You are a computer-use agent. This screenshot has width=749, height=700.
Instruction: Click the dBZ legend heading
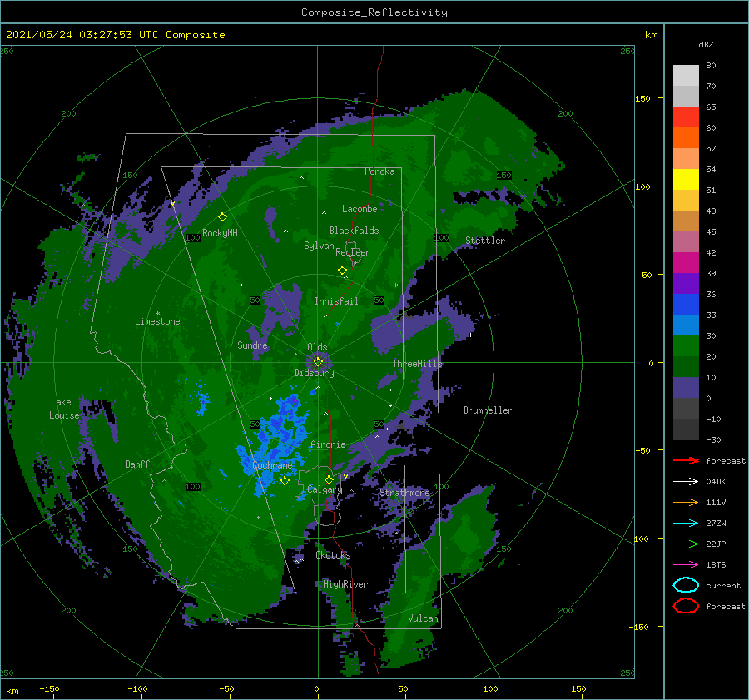(x=706, y=45)
